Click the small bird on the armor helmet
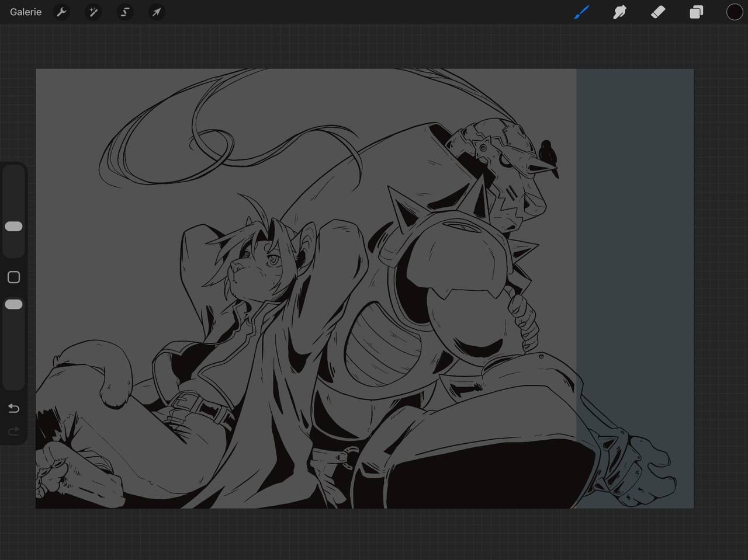The image size is (748, 560). click(x=547, y=149)
